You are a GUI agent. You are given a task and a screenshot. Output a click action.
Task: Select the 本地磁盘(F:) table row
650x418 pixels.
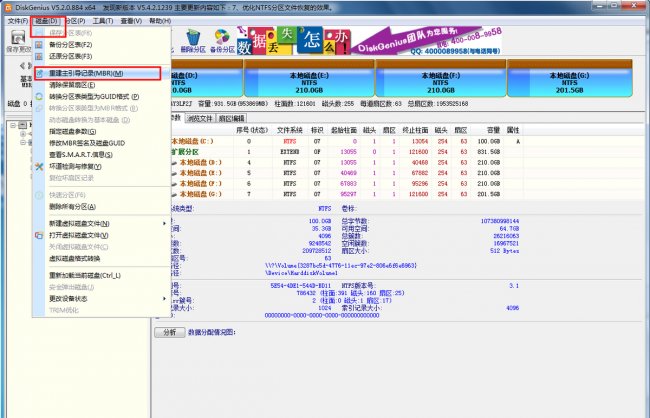click(x=345, y=184)
